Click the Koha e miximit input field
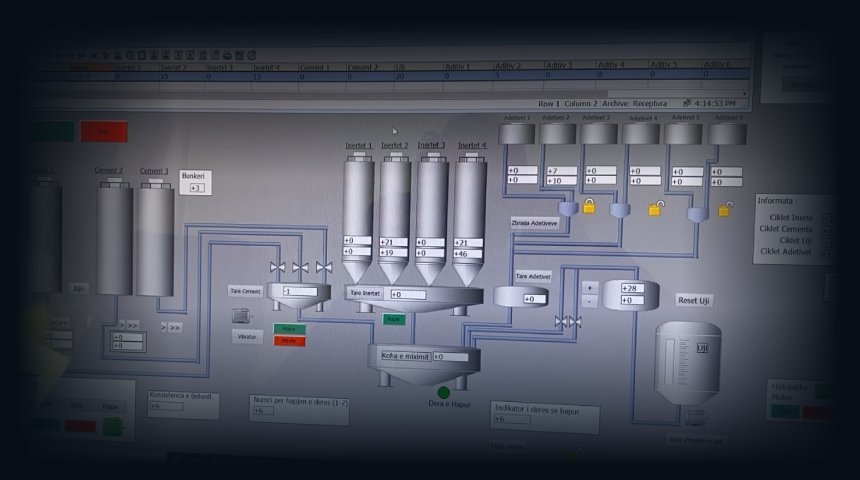 [452, 356]
